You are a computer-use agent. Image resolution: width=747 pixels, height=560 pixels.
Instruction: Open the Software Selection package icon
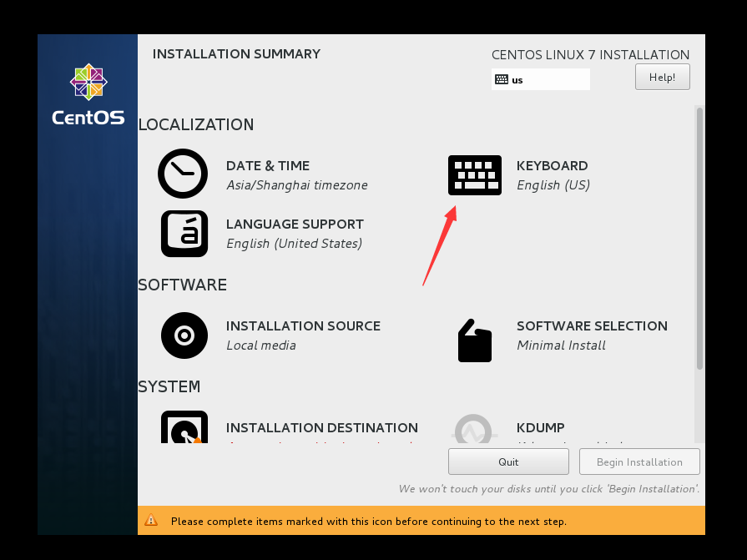(475, 341)
